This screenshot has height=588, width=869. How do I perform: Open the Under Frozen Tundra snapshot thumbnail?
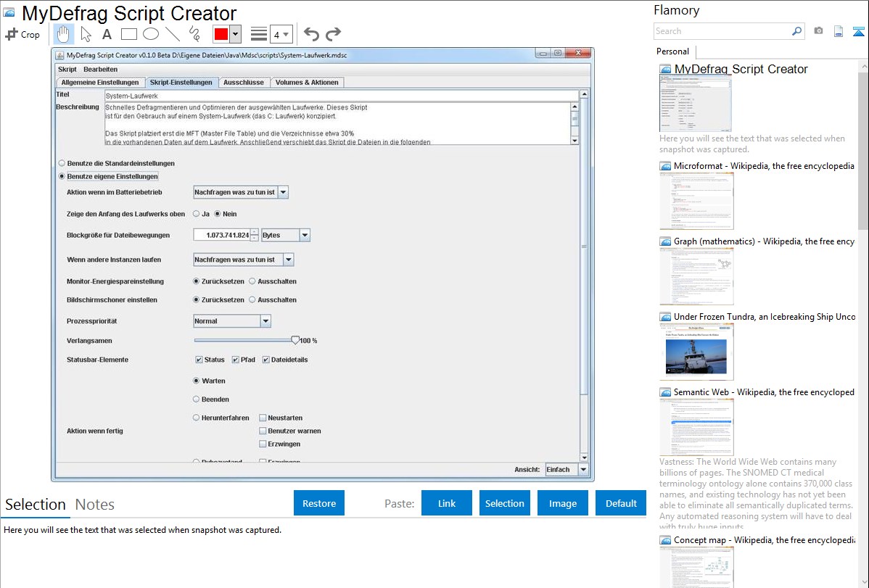point(696,352)
